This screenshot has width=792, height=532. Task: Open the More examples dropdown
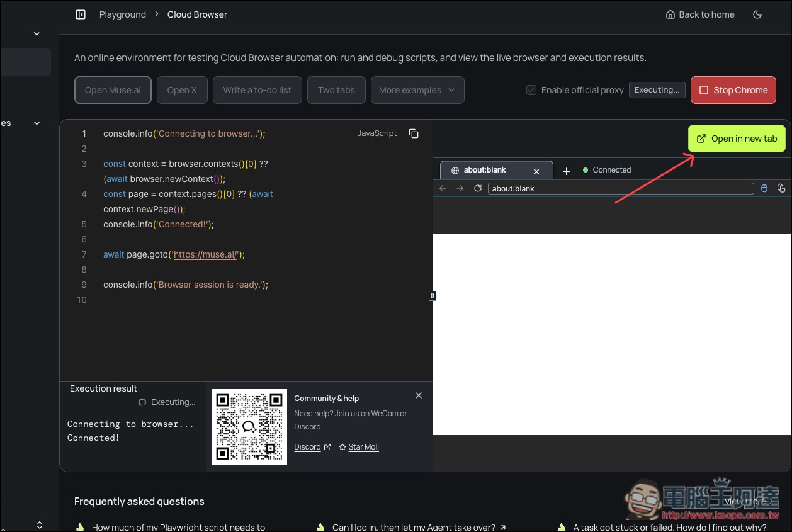(417, 90)
